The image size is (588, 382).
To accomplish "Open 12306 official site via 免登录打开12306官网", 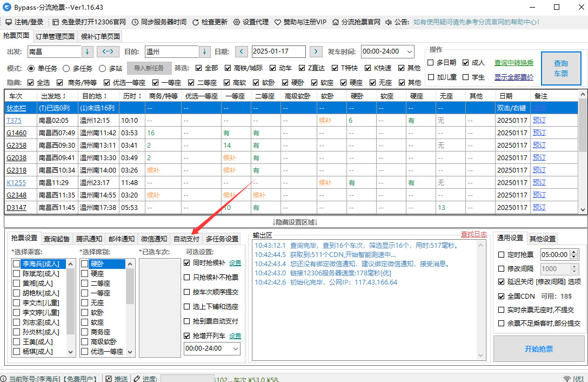I will (56, 22).
